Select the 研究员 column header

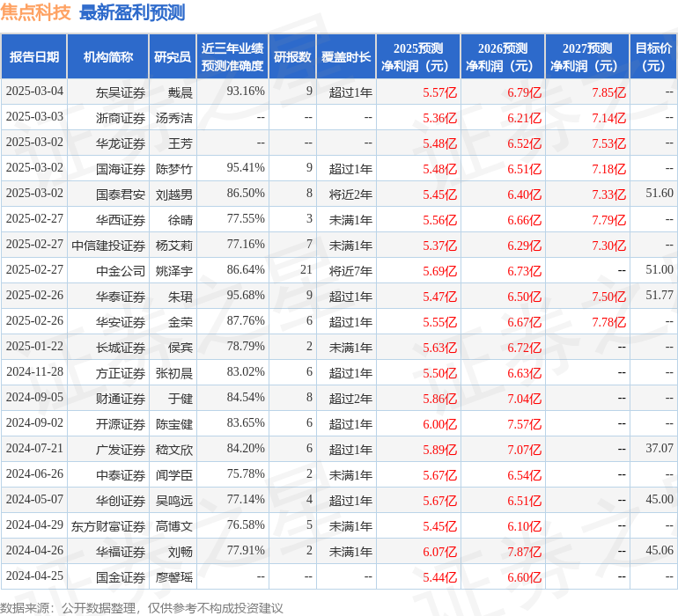173,56
